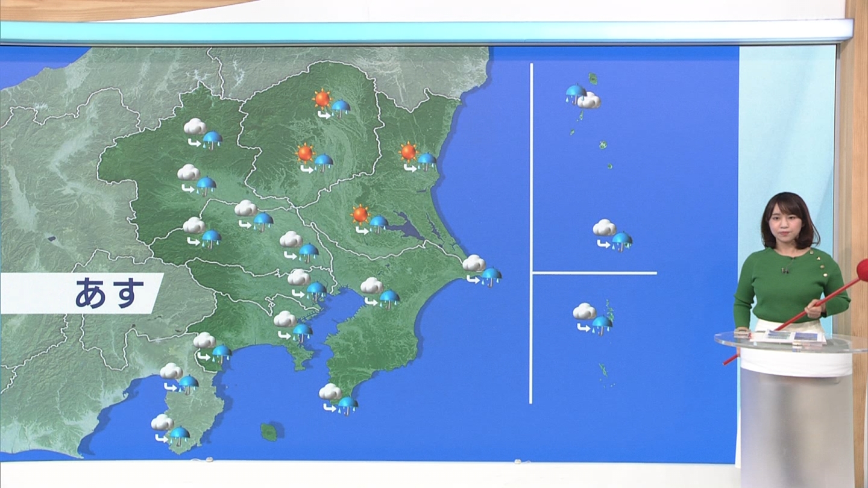Click the umbrella icon off the easternmost Chiba cape
This screenshot has height=488, width=868.
[x=491, y=276]
